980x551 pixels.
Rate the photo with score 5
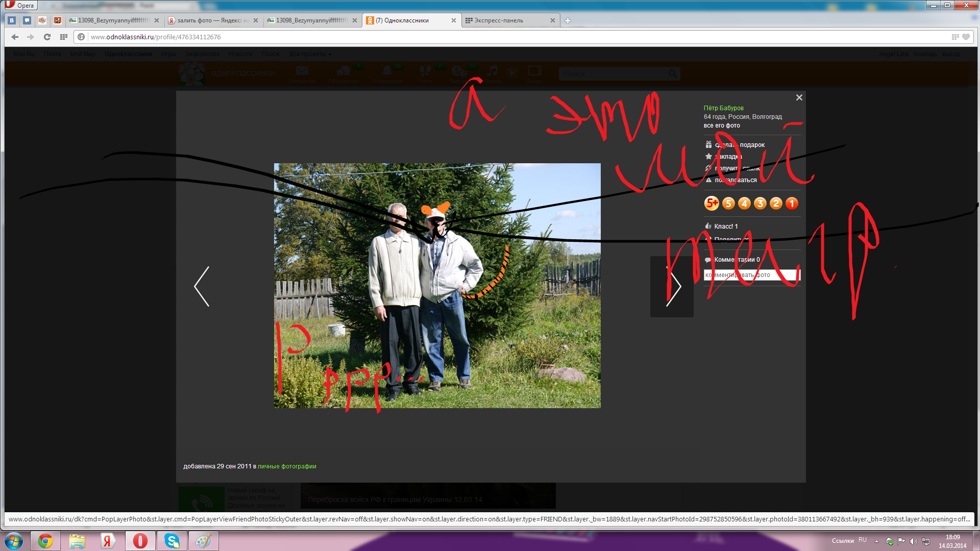pyautogui.click(x=728, y=204)
